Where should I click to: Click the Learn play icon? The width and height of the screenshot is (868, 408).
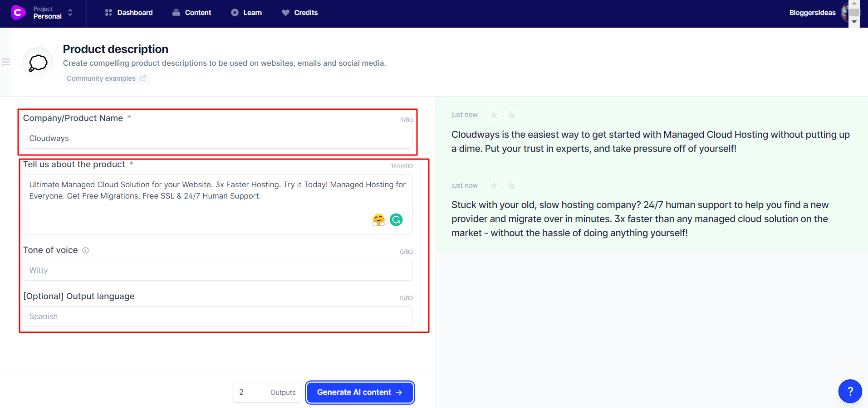235,13
